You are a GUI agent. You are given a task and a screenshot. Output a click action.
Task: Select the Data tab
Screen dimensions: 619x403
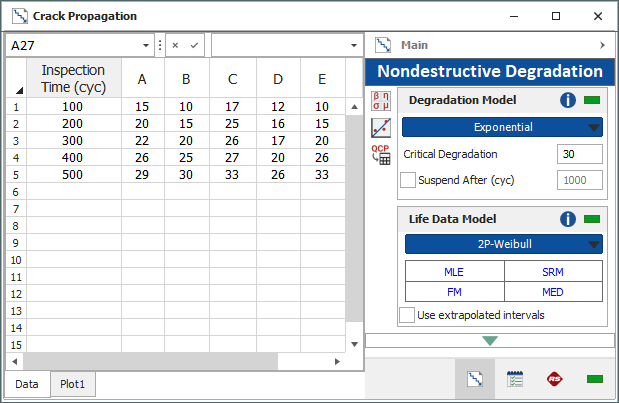[27, 384]
